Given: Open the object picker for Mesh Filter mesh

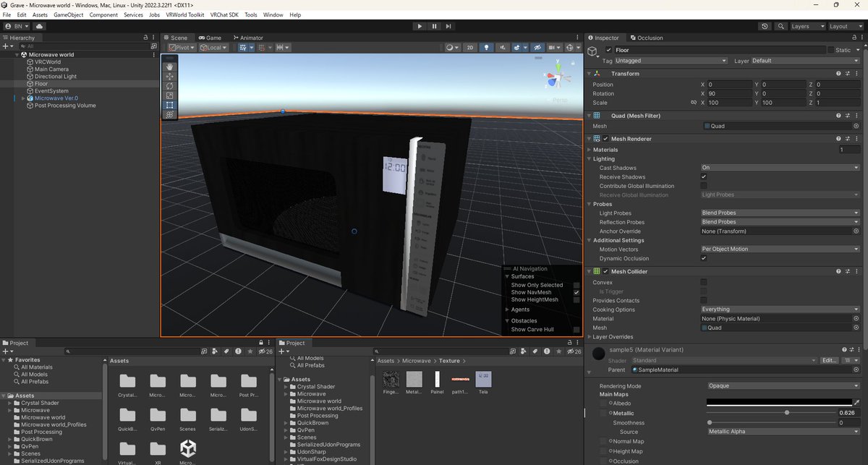Looking at the screenshot, I should coord(856,126).
